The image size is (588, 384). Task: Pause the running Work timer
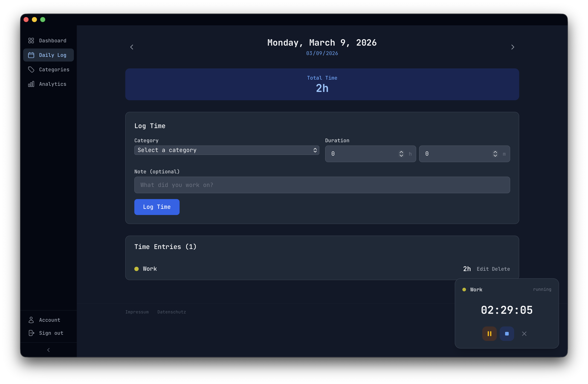coord(489,334)
